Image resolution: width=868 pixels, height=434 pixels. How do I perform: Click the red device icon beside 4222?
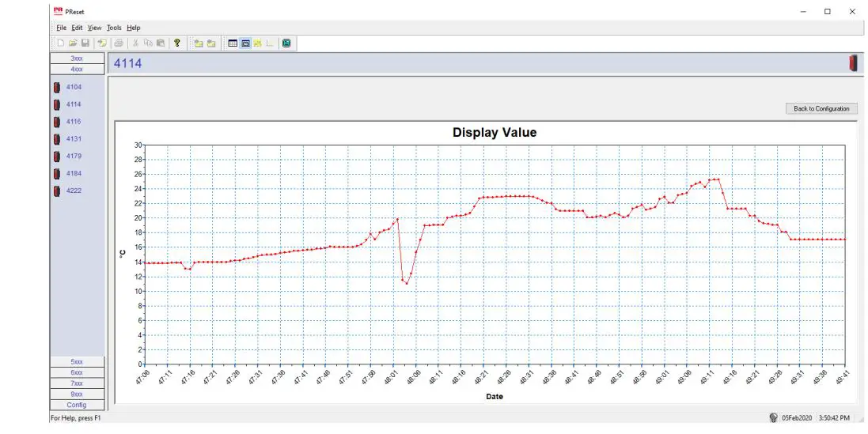tap(56, 191)
